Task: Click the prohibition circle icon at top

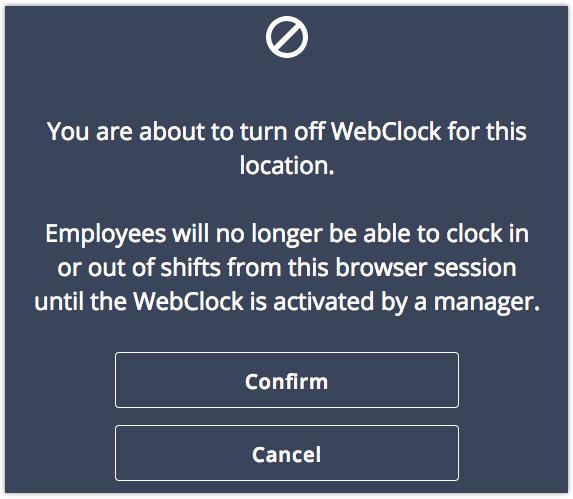Action: 287,37
